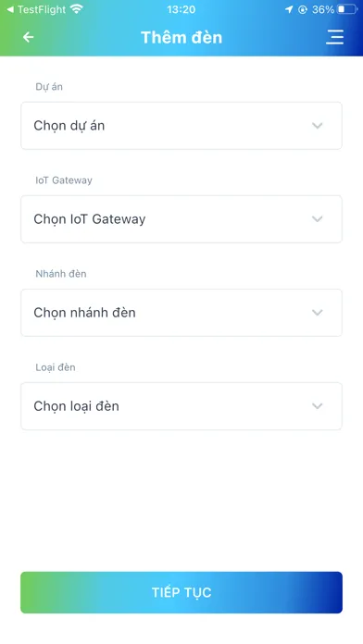Open the Chọn nhánh đèn dropdown

(181, 313)
